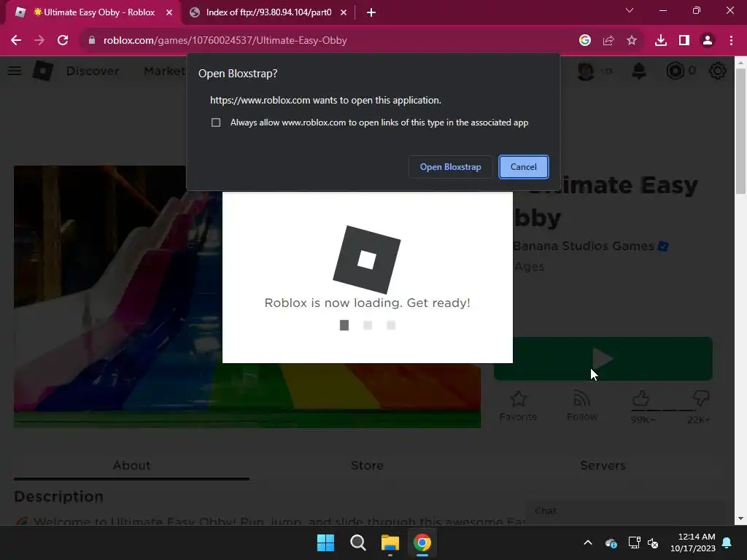Screen dimensions: 747x560
Task: Close the Ultimate Easy Obby tab
Action: [169, 12]
